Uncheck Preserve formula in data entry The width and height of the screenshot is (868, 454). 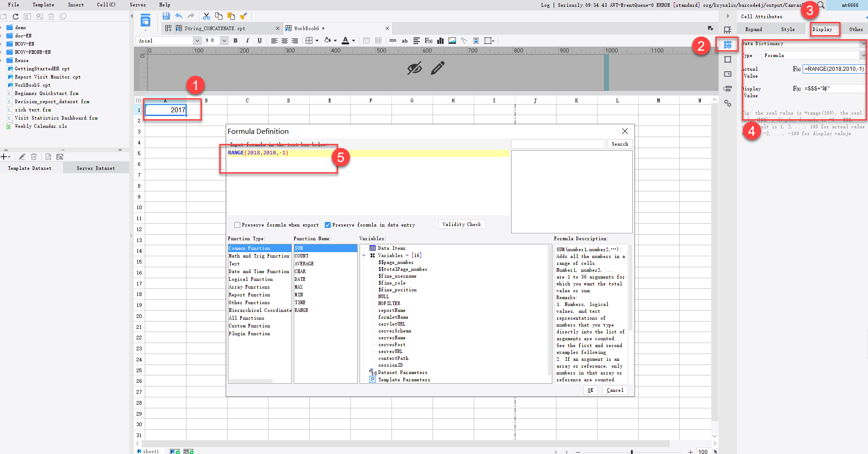pyautogui.click(x=328, y=225)
